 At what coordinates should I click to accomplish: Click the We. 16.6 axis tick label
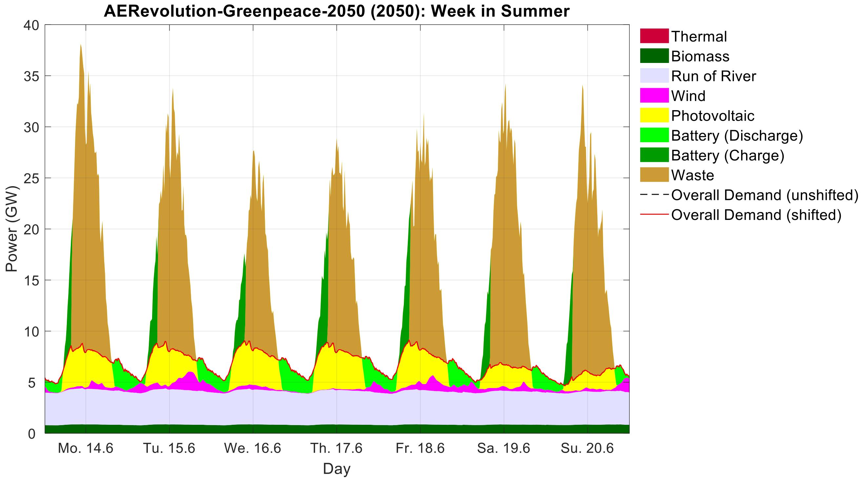pyautogui.click(x=253, y=448)
